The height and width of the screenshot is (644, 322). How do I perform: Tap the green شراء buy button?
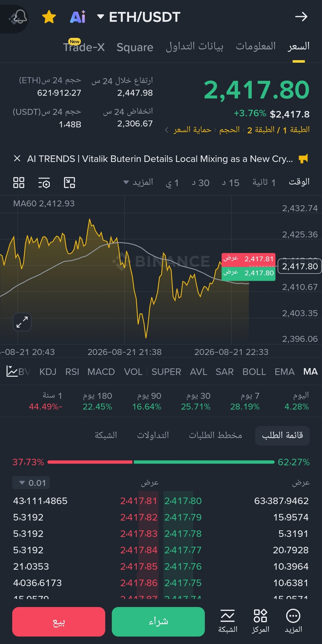158,622
